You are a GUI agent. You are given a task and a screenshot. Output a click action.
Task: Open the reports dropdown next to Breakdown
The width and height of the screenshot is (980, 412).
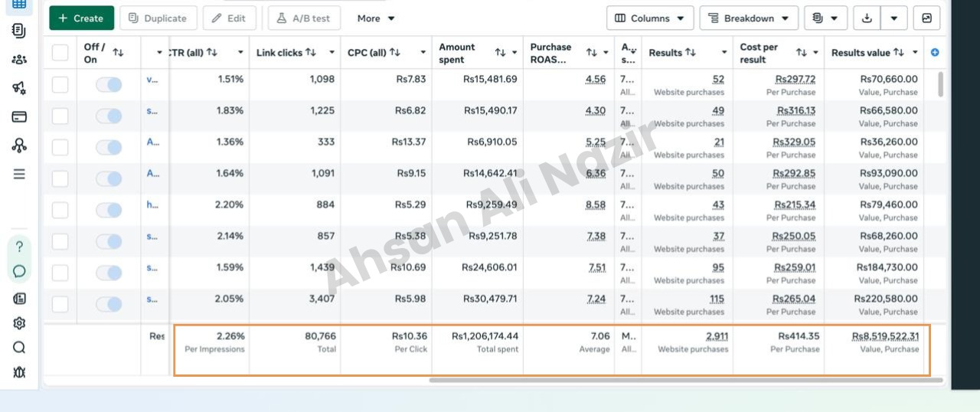[825, 18]
